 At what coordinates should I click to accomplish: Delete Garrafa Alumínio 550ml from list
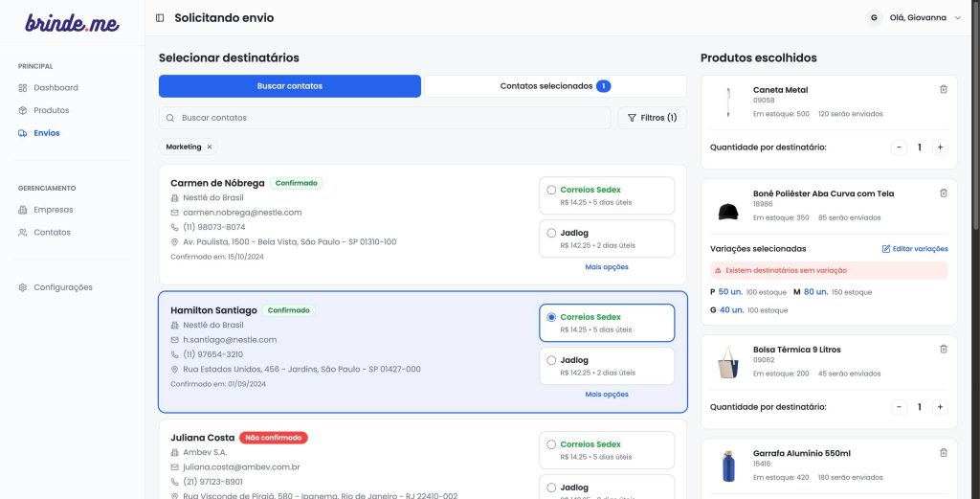[943, 453]
